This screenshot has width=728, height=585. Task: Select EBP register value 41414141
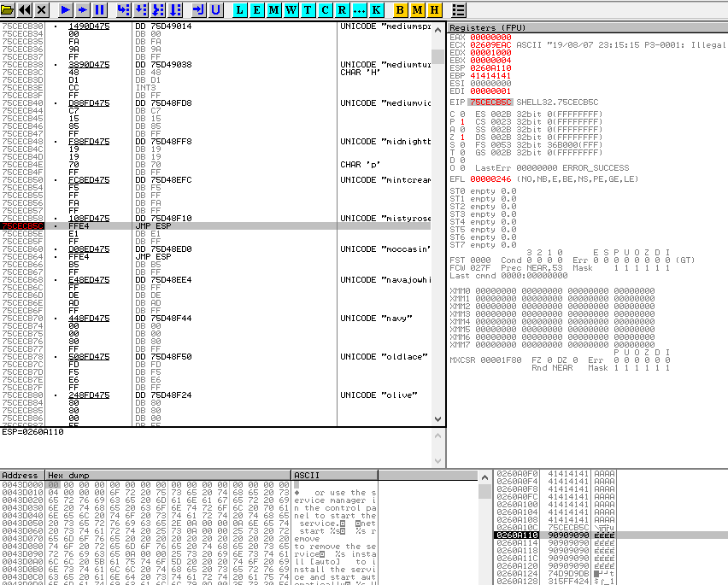point(490,76)
